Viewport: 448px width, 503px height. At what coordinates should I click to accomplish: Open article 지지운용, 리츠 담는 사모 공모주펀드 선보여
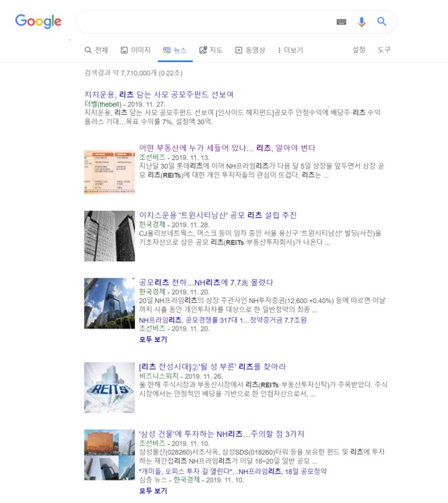pyautogui.click(x=159, y=94)
